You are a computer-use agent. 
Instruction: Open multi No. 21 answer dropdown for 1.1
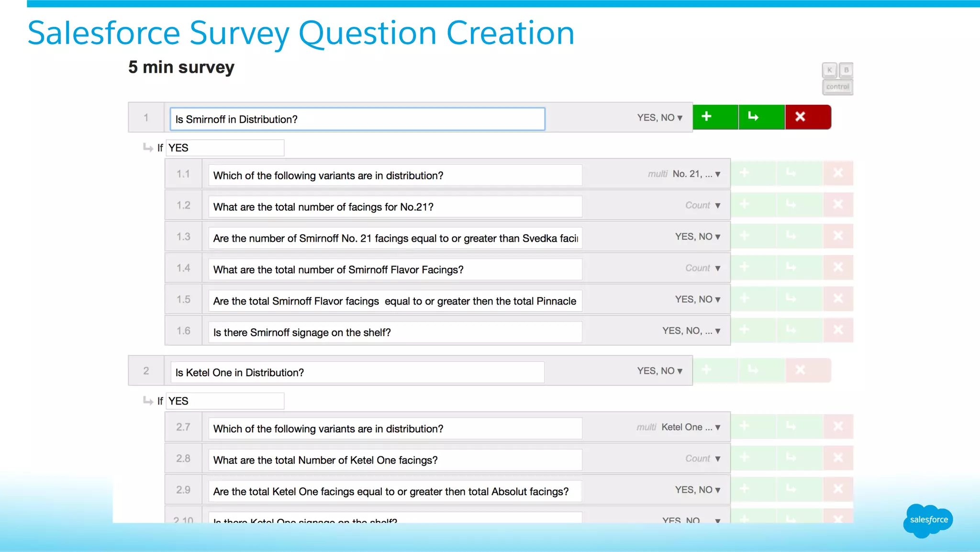pyautogui.click(x=684, y=174)
